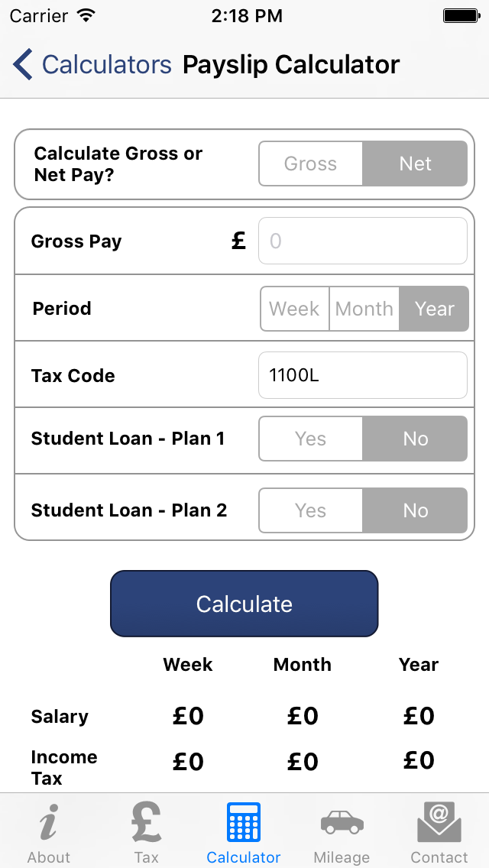Set Student Loan Plan 1 to Yes
The height and width of the screenshot is (868, 489).
(x=311, y=439)
